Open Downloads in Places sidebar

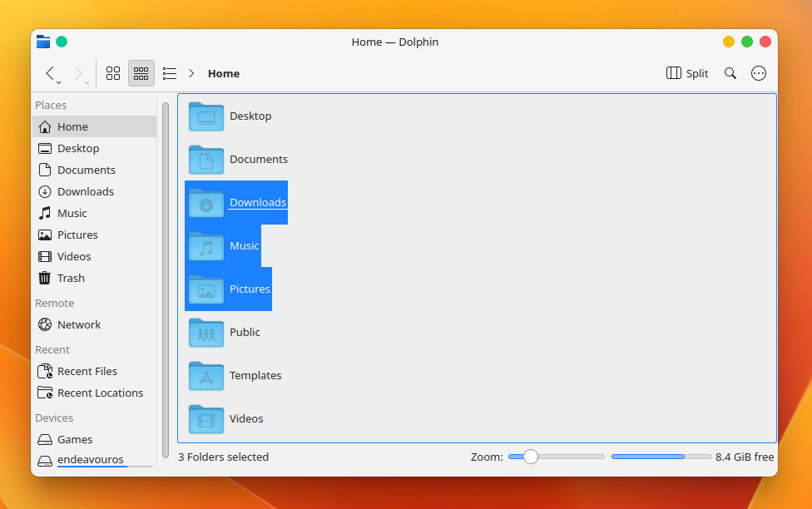(x=94, y=191)
